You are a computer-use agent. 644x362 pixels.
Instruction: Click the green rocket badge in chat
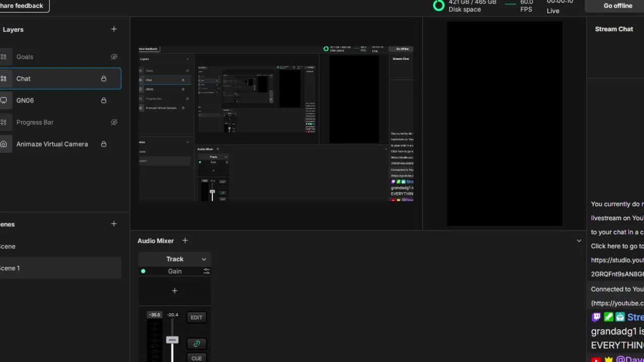tap(608, 317)
